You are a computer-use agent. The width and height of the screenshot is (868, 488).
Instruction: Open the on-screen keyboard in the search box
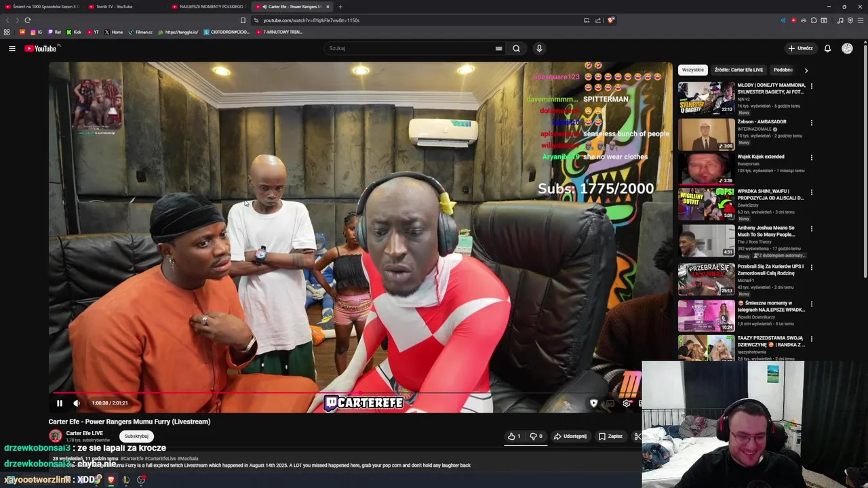tap(498, 48)
